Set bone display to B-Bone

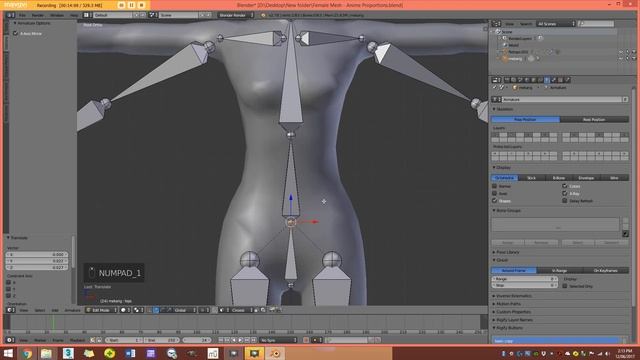pos(559,178)
